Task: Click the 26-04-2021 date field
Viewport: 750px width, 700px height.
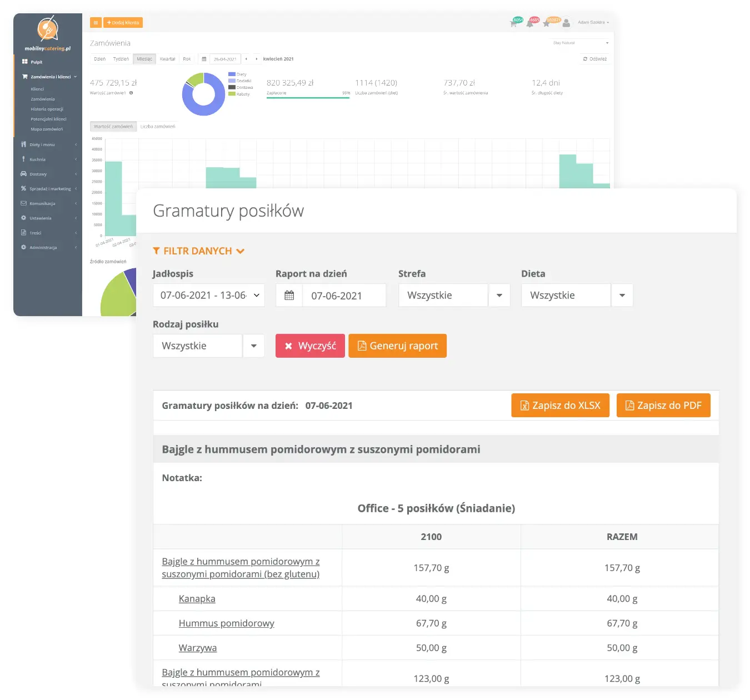Action: click(x=225, y=59)
